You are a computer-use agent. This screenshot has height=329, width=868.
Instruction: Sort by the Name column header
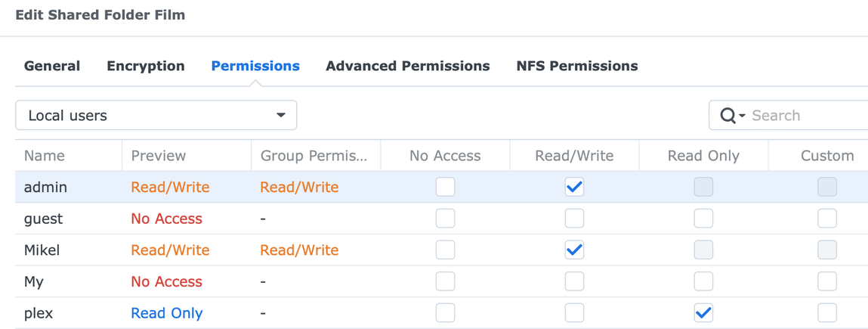click(45, 156)
